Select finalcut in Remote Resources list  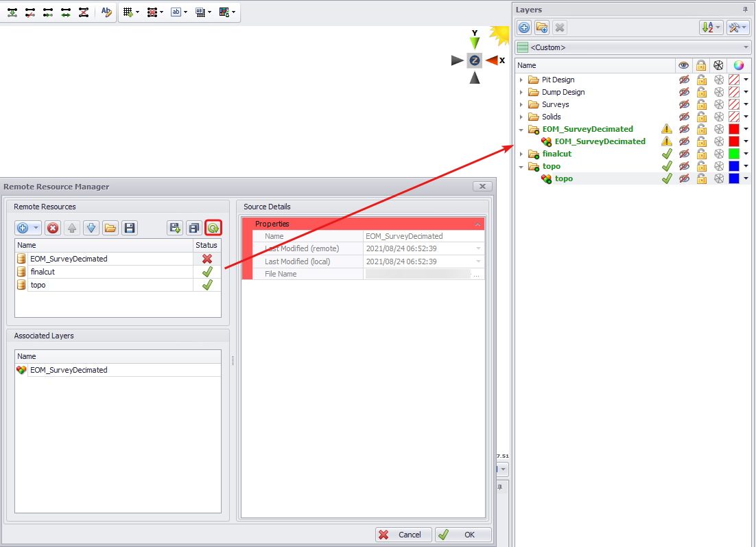point(43,272)
